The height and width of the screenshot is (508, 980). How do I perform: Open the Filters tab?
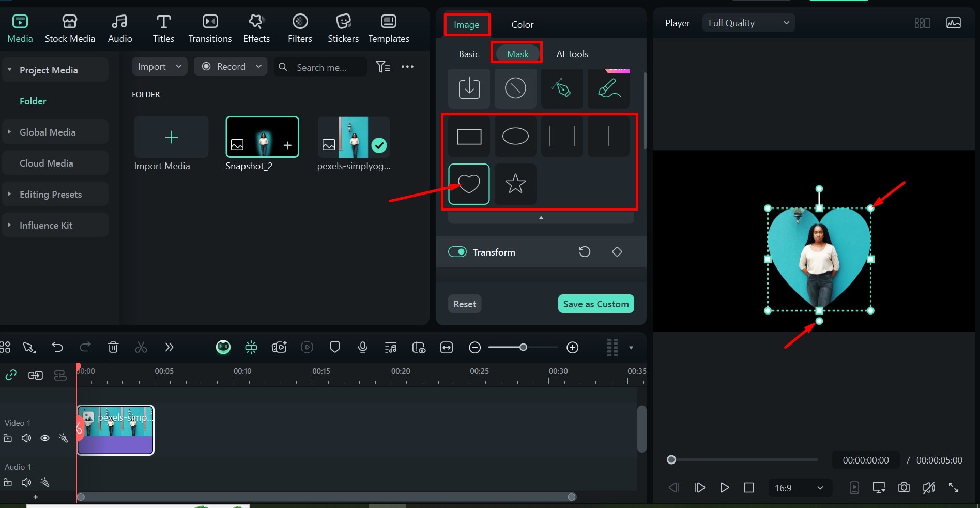pyautogui.click(x=300, y=28)
